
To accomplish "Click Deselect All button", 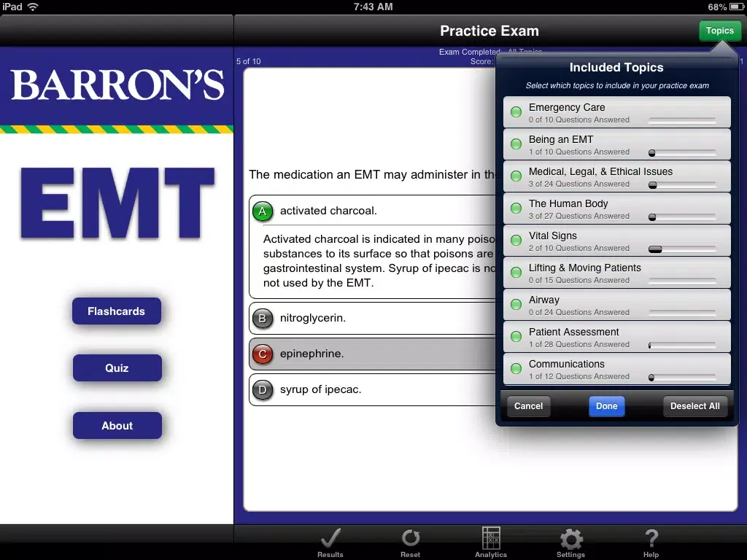I will coord(694,406).
